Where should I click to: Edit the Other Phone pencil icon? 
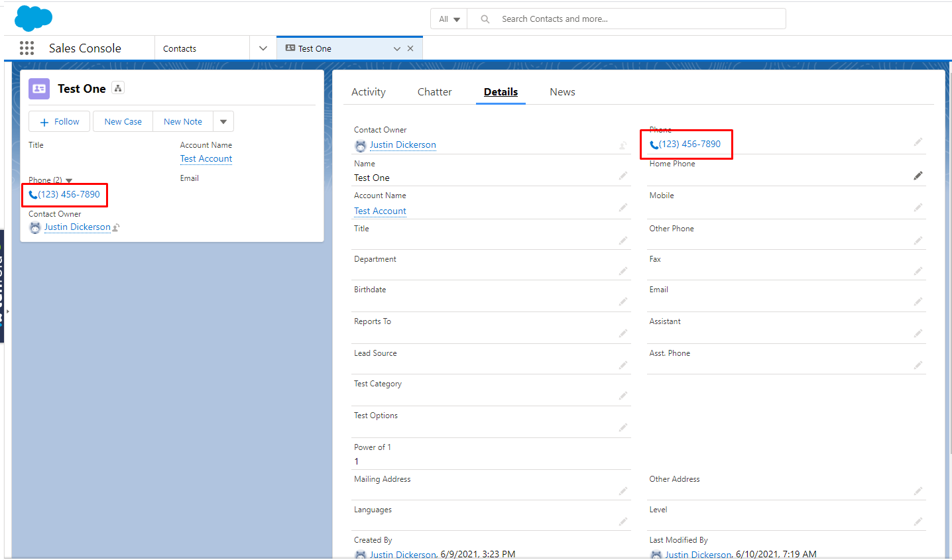pyautogui.click(x=918, y=241)
